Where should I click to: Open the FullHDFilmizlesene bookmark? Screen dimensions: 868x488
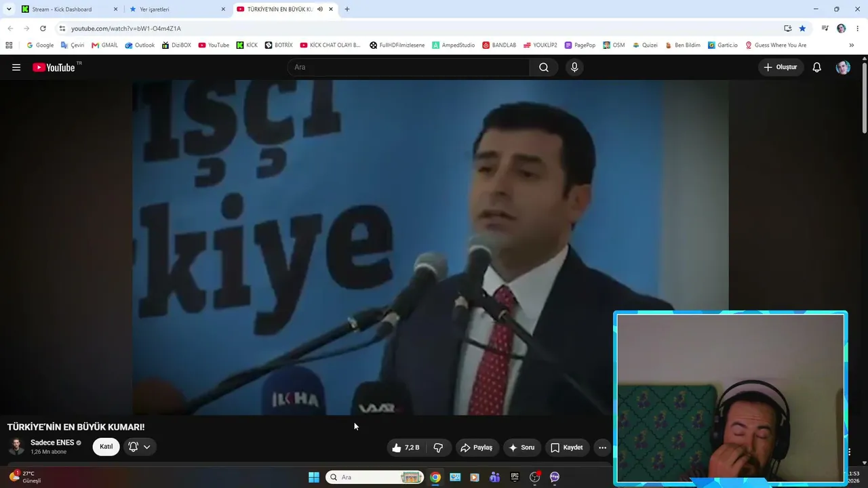[397, 45]
